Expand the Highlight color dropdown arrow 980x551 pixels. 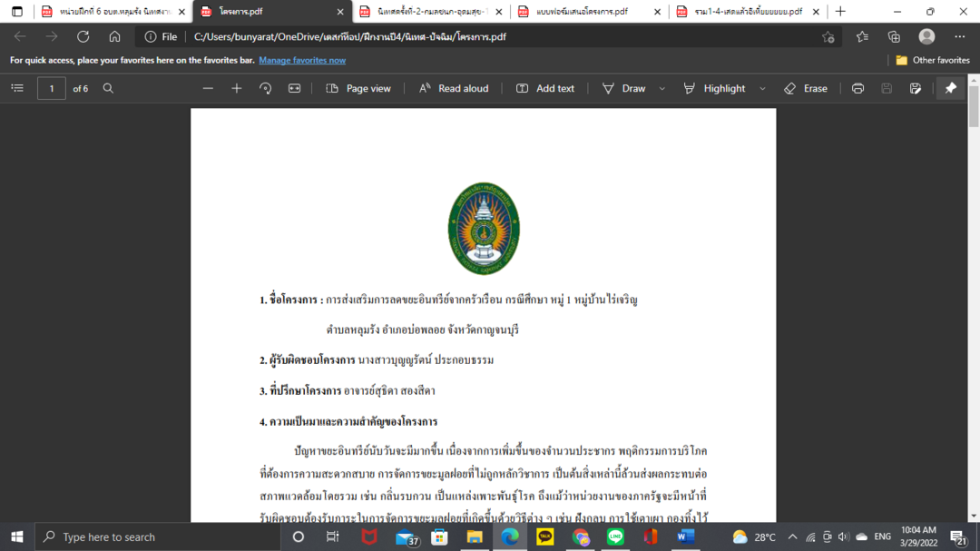pyautogui.click(x=762, y=89)
